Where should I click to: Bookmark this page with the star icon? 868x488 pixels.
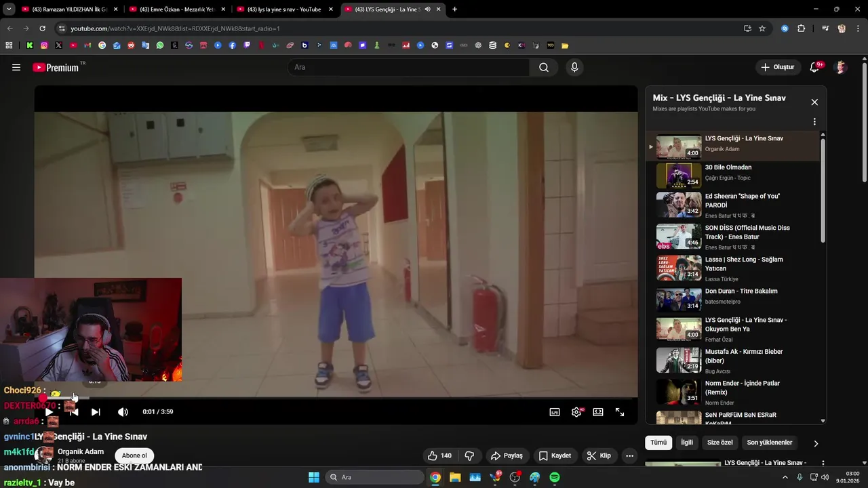[x=762, y=28]
